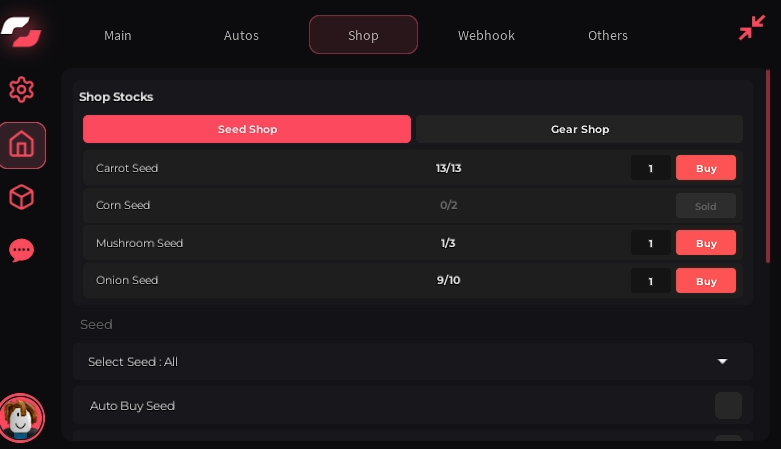Open the Webhook tab
The height and width of the screenshot is (449, 781).
(x=486, y=35)
